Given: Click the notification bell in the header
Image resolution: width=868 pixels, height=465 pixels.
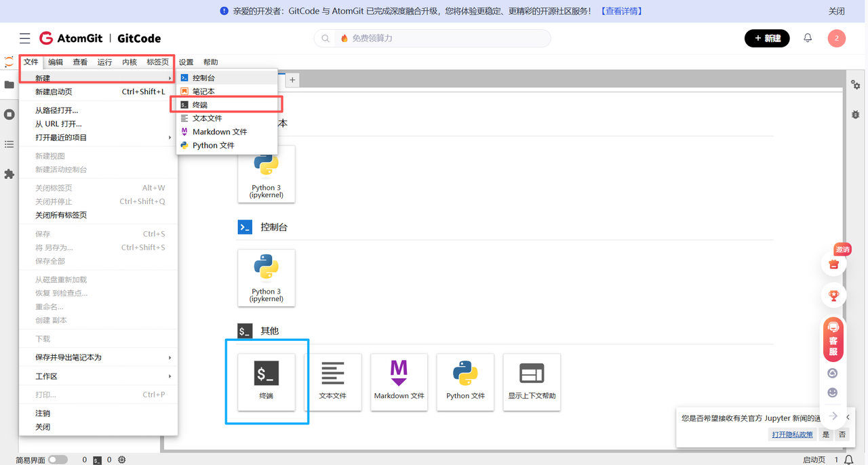Looking at the screenshot, I should (808, 38).
